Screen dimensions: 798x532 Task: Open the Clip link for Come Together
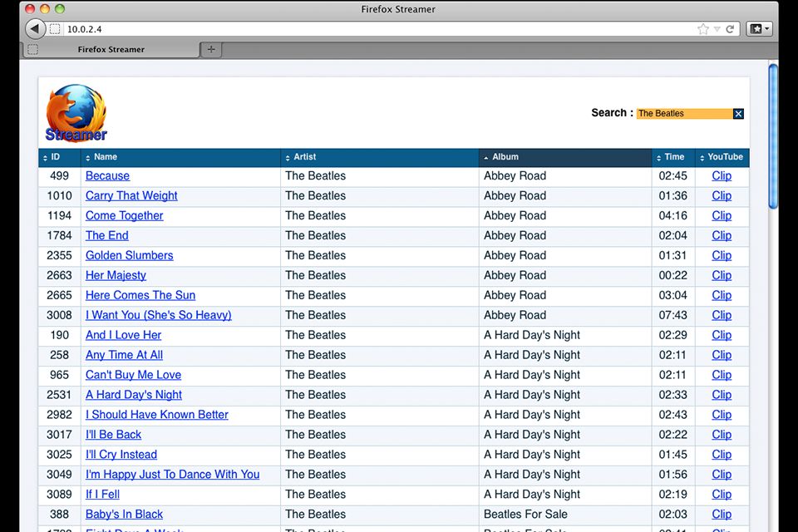pos(722,216)
